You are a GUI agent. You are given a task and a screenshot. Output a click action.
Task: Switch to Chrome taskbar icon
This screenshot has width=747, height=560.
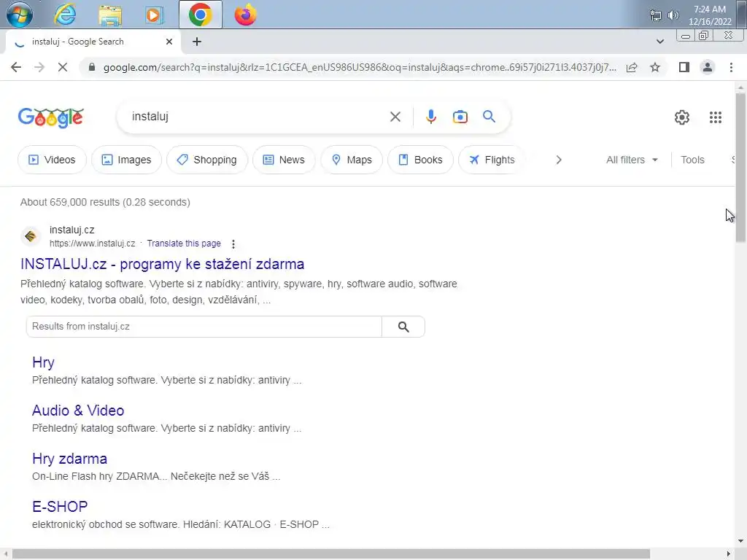(200, 15)
